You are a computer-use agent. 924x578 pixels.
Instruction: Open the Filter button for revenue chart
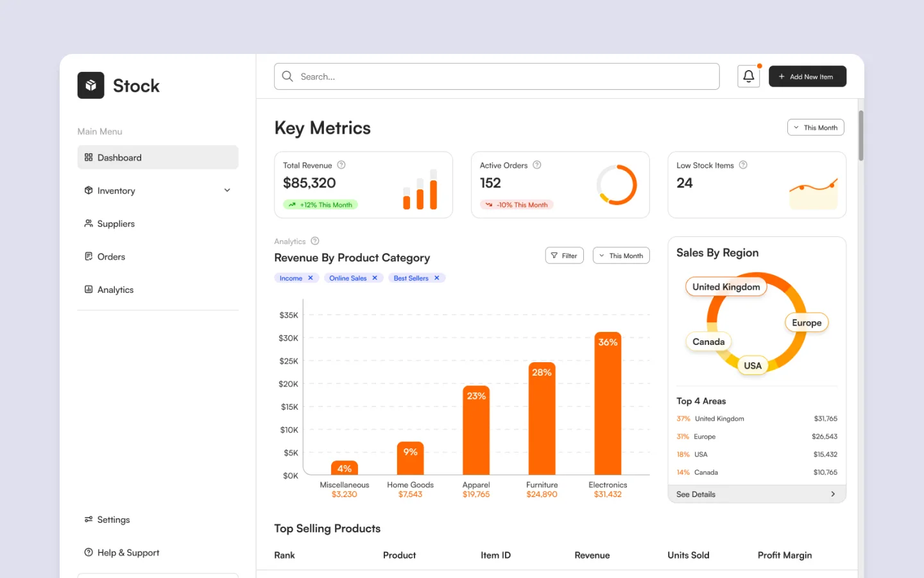click(564, 256)
